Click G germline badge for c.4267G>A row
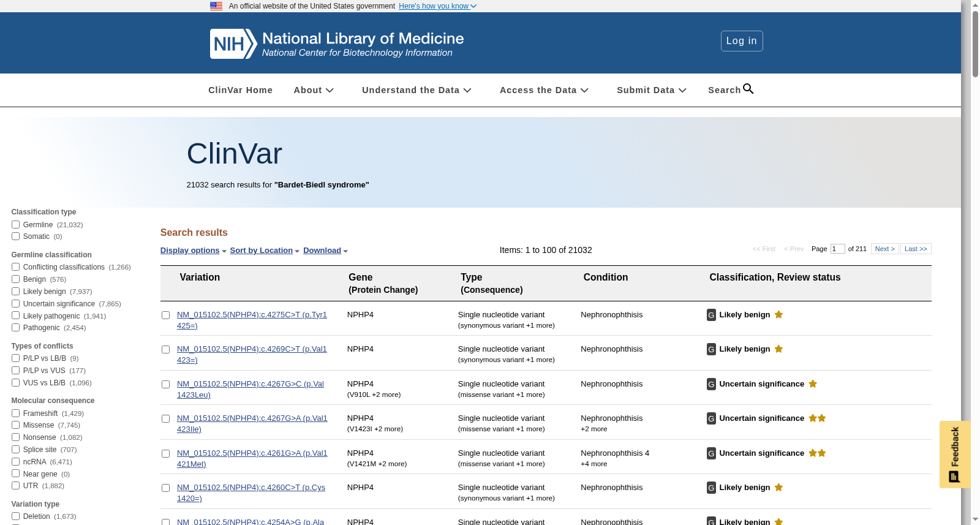The width and height of the screenshot is (980, 525). tap(711, 418)
